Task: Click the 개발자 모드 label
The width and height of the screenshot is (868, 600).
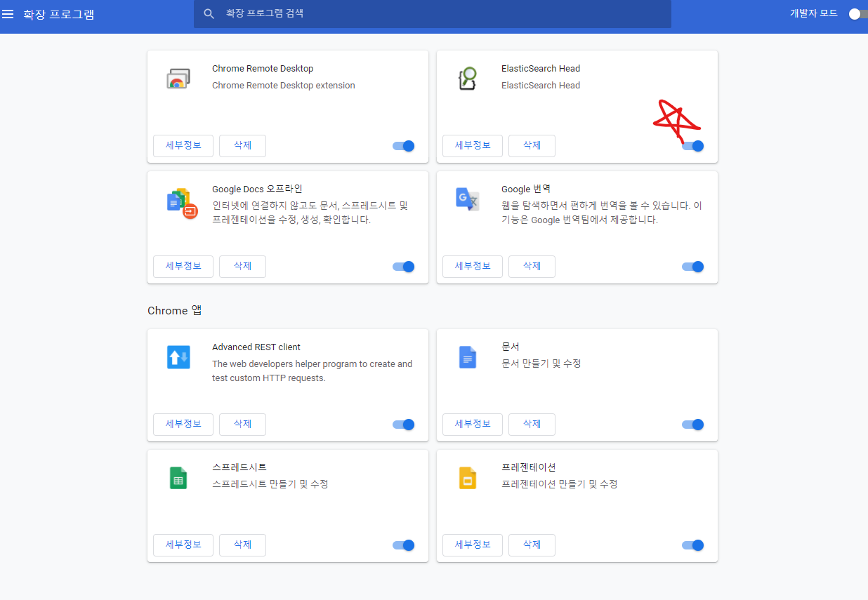Action: [x=814, y=13]
